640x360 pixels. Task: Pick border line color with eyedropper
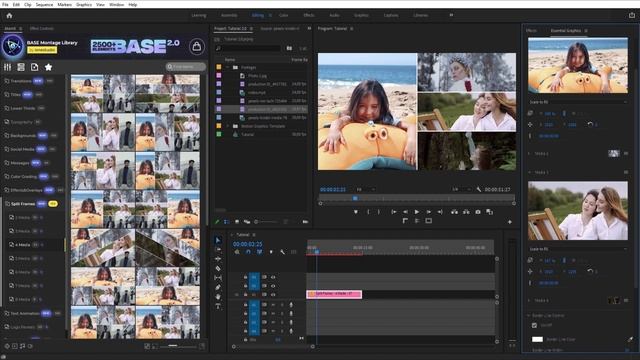[631, 339]
